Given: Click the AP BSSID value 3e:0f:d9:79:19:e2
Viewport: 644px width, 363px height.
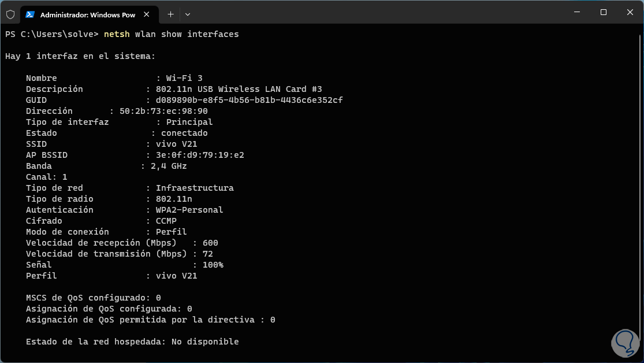Looking at the screenshot, I should [x=199, y=155].
